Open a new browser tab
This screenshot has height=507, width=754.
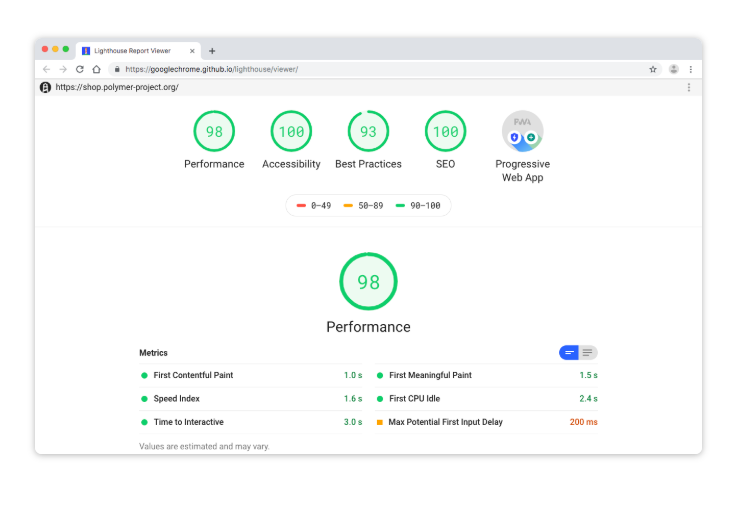[212, 50]
